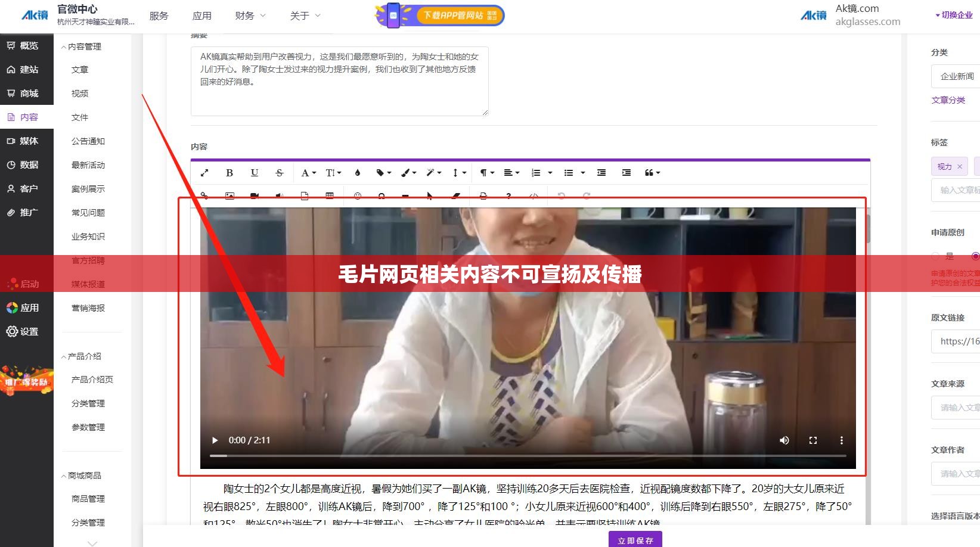Image resolution: width=980 pixels, height=547 pixels.
Task: Increase indent using the indent icon
Action: point(627,173)
